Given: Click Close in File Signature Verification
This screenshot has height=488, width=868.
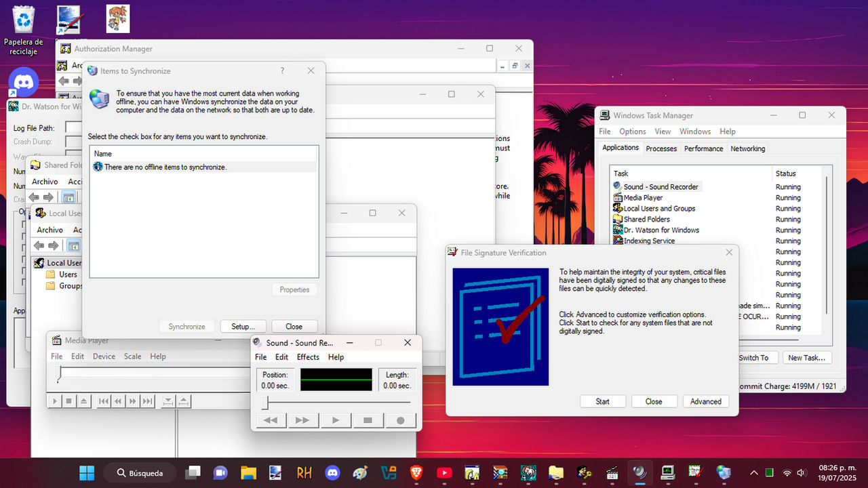Looking at the screenshot, I should (x=654, y=401).
